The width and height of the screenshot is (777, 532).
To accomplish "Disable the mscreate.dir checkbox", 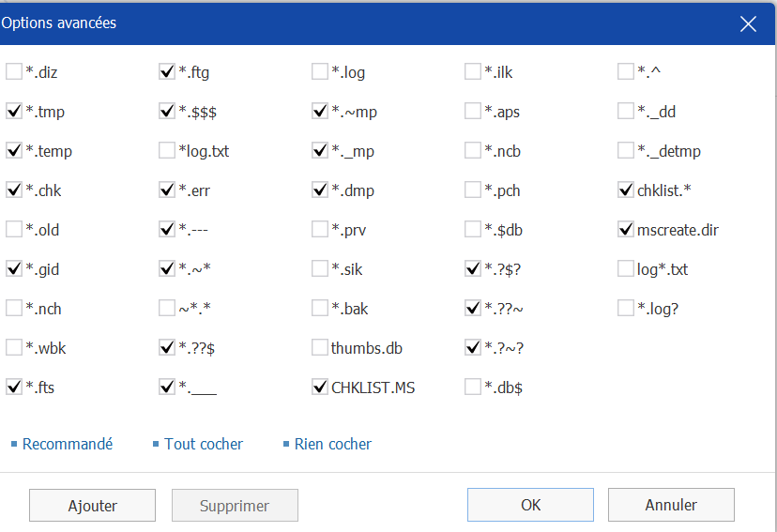I will pos(626,229).
